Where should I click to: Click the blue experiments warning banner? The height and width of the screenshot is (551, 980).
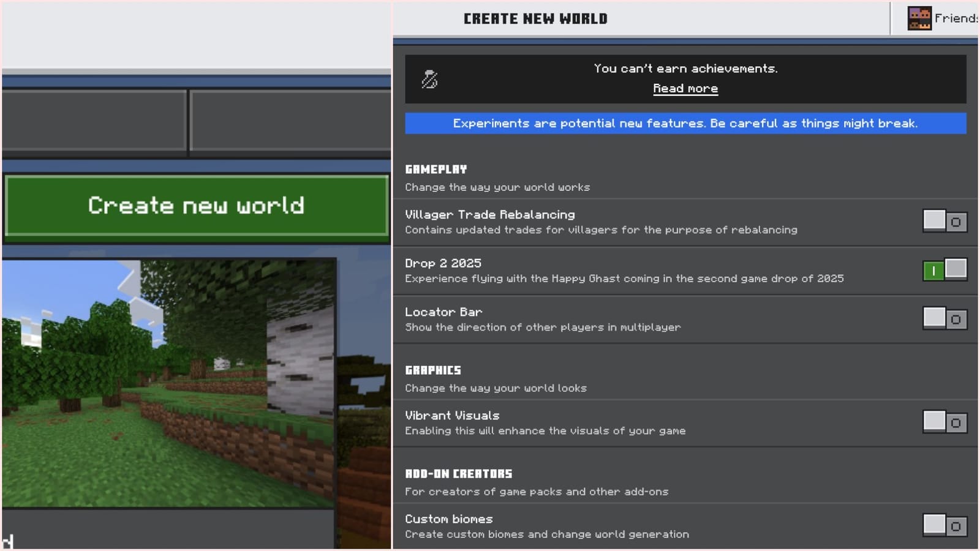point(685,123)
